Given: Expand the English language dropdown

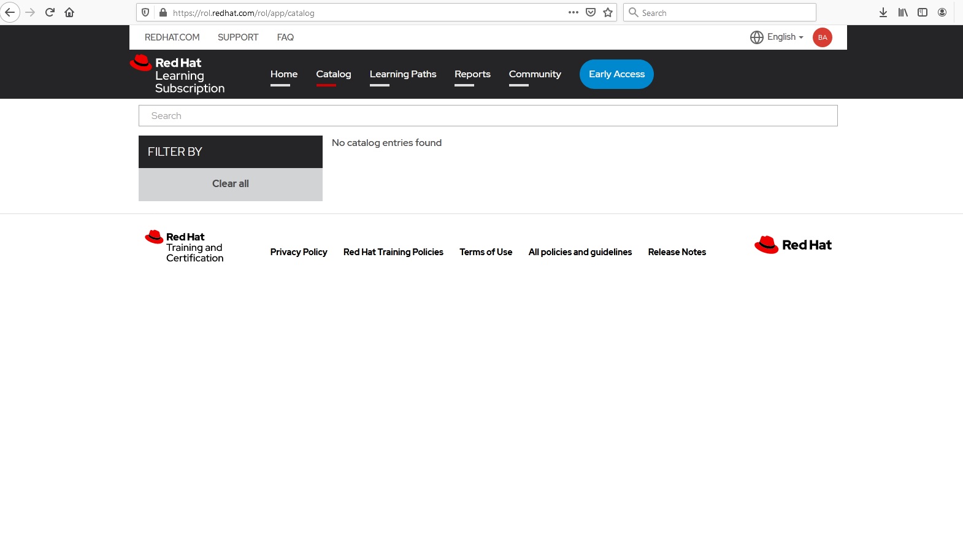Looking at the screenshot, I should click(x=777, y=37).
